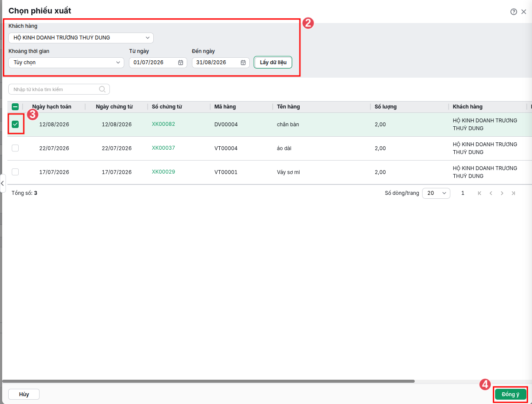Check the XK00029 row checkbox
Screen dimensions: 532x404
(15, 172)
